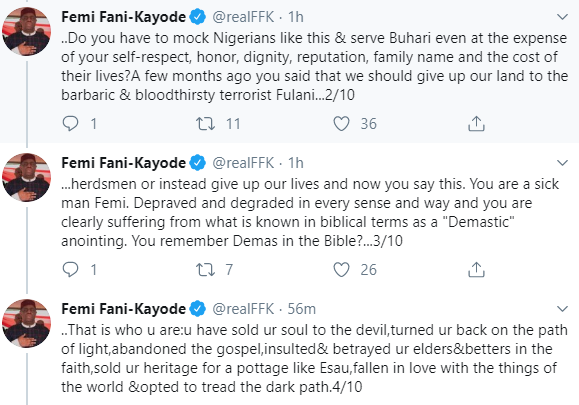Like the tweet with 36 likes
The height and width of the screenshot is (405, 579).
(341, 124)
